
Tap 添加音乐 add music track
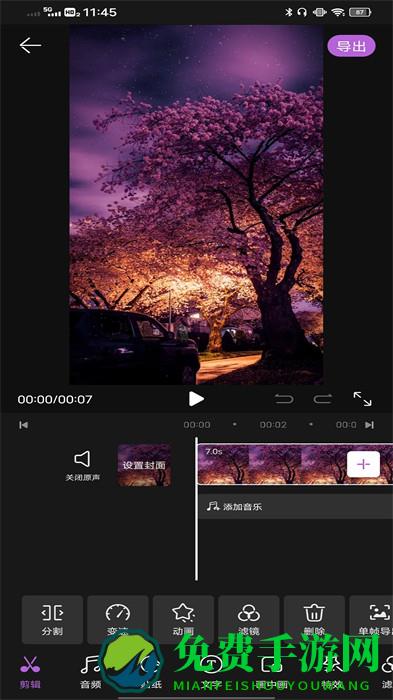(296, 506)
